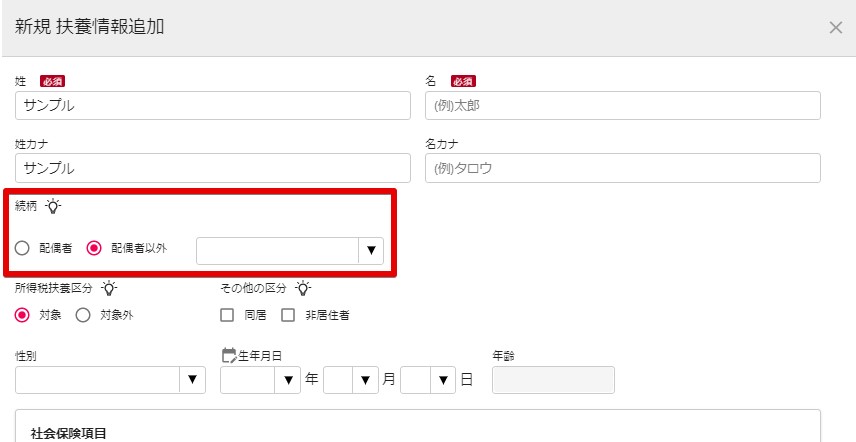Image resolution: width=856 pixels, height=442 pixels.
Task: Show the lightbulb hint for その他の区分
Action: (x=303, y=288)
